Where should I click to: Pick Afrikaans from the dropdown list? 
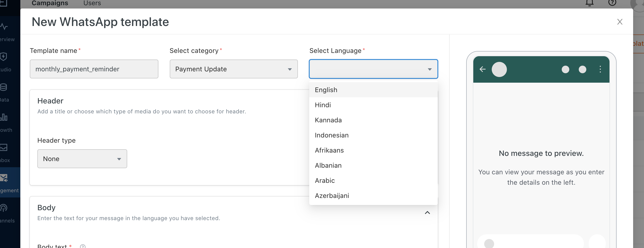coord(374,150)
